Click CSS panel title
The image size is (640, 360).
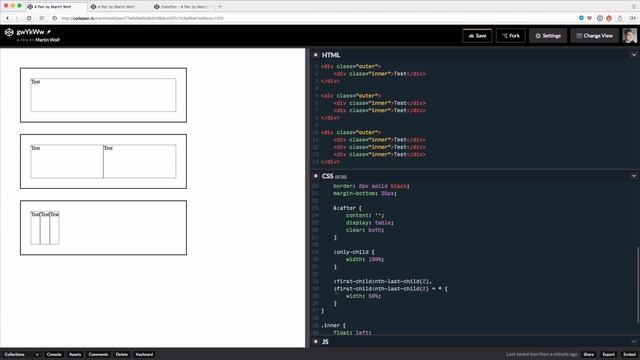pyautogui.click(x=327, y=176)
